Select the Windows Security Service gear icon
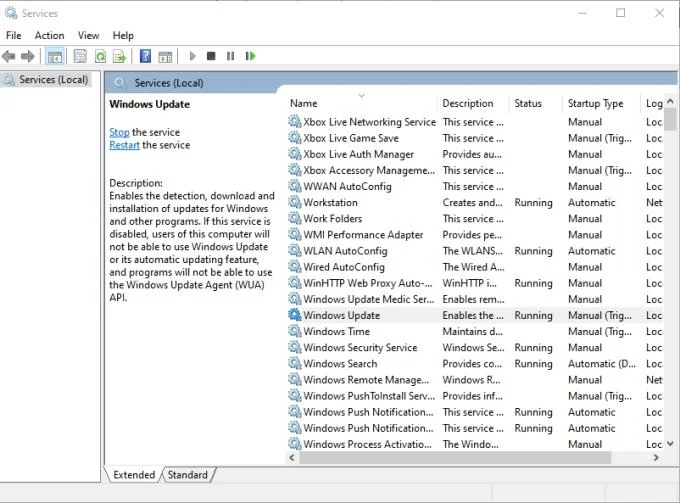 [x=294, y=347]
